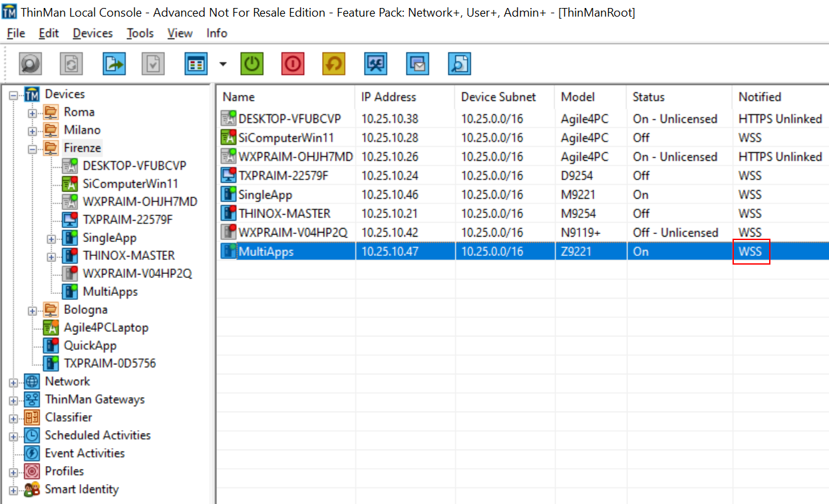Click the export document with green arrow icon
Screen dimensions: 829x504
(x=114, y=64)
